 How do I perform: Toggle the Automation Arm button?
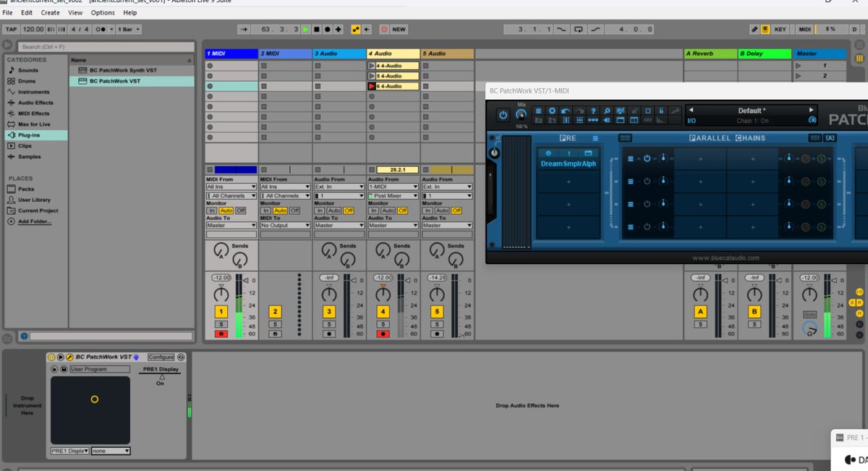355,30
